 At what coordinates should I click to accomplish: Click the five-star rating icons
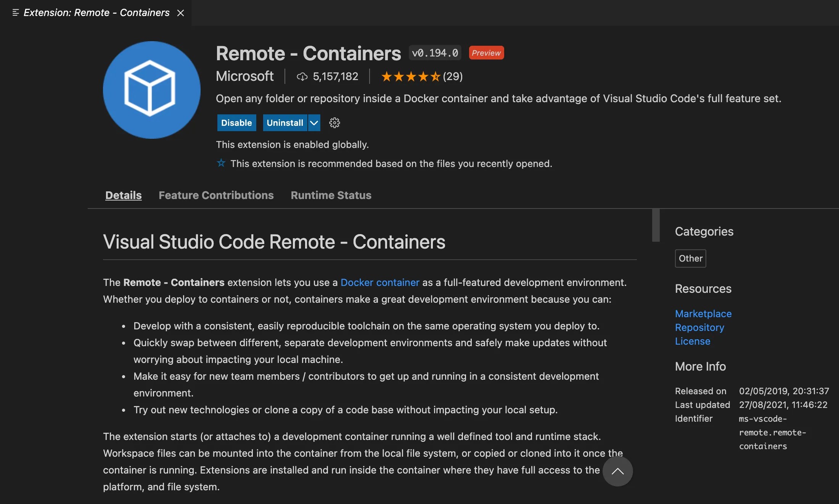tap(411, 77)
